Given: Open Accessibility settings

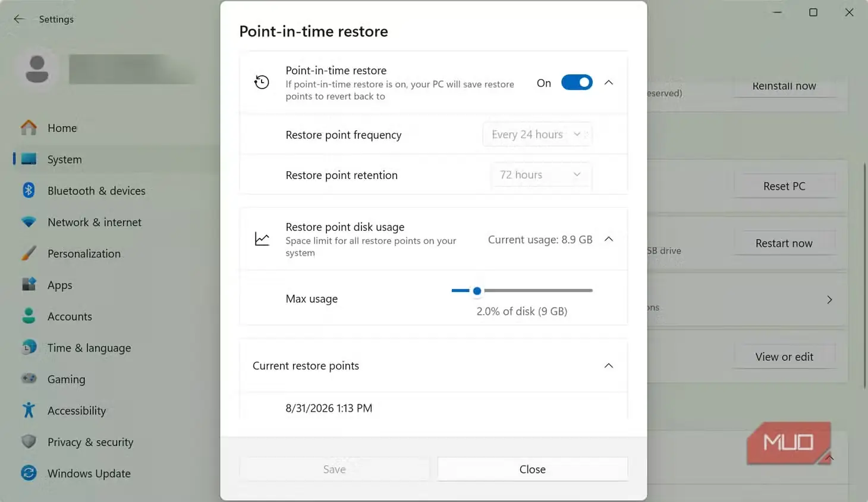Looking at the screenshot, I should [x=116, y=410].
